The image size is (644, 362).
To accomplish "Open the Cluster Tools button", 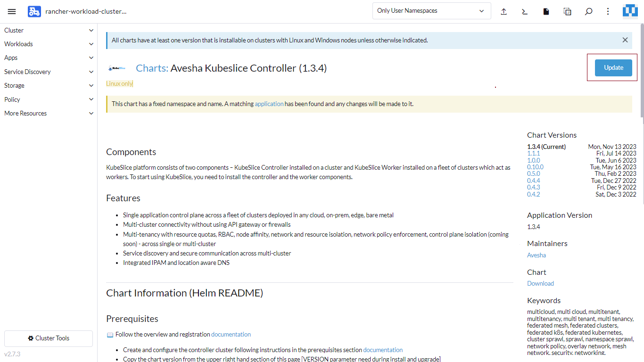I will pos(49,338).
